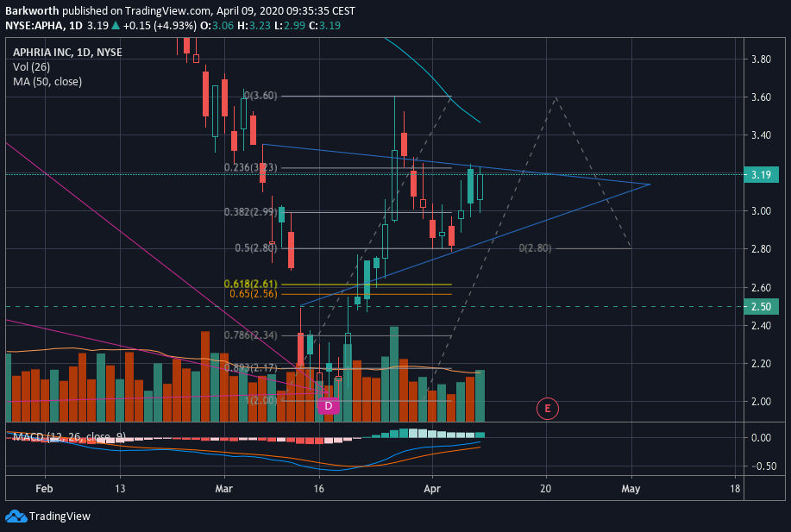This screenshot has height=532, width=791.
Task: Click the highlighted 3.19 current price axis tag
Action: [761, 174]
